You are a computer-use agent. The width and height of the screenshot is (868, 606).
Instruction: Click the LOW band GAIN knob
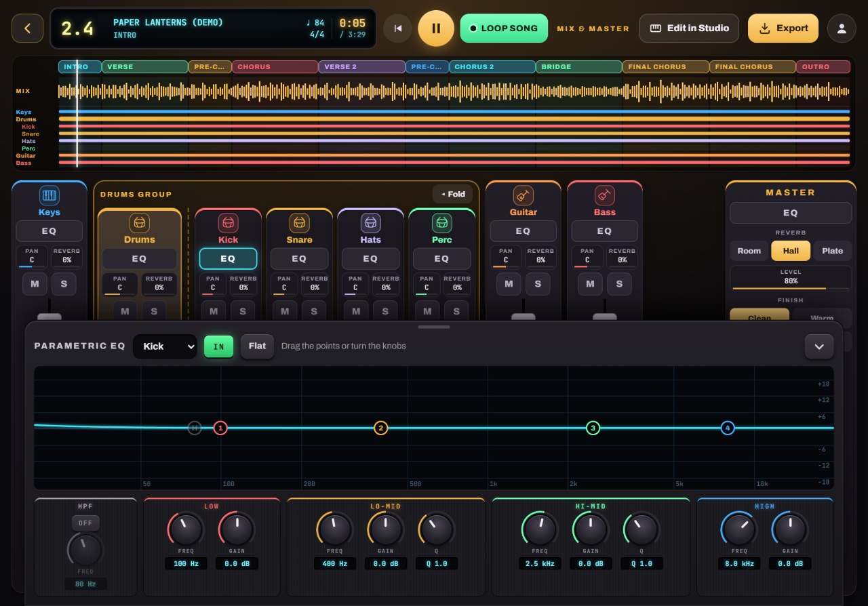[237, 529]
